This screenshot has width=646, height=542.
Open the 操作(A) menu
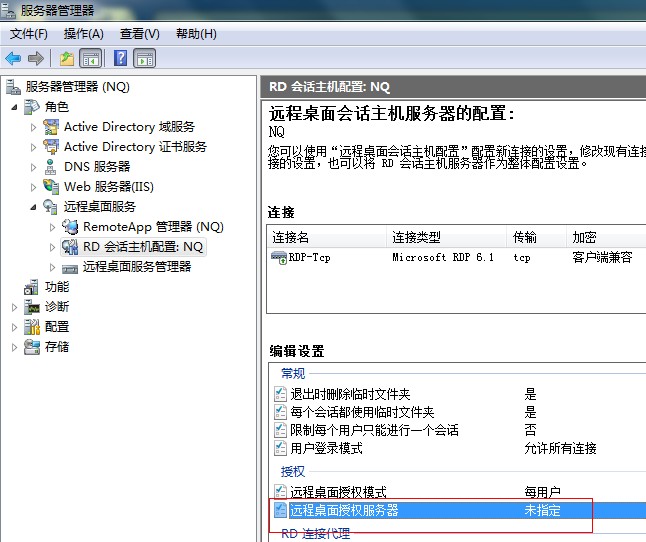(x=84, y=34)
